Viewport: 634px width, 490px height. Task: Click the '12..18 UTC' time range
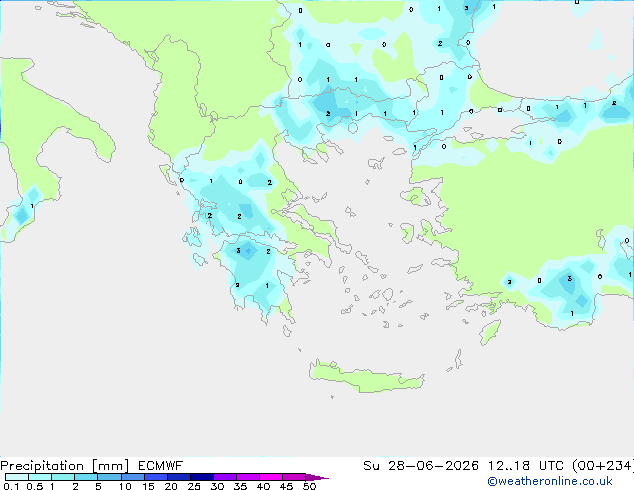pyautogui.click(x=526, y=466)
